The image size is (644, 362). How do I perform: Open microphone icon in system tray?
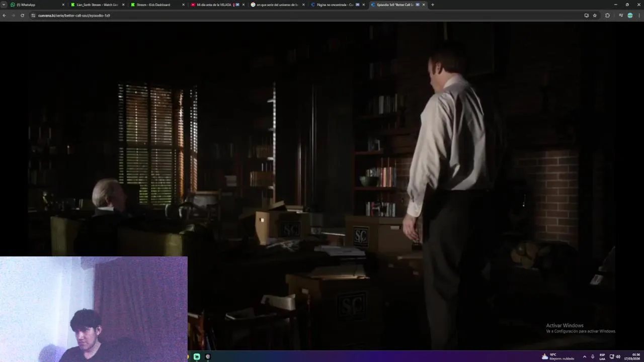click(593, 356)
